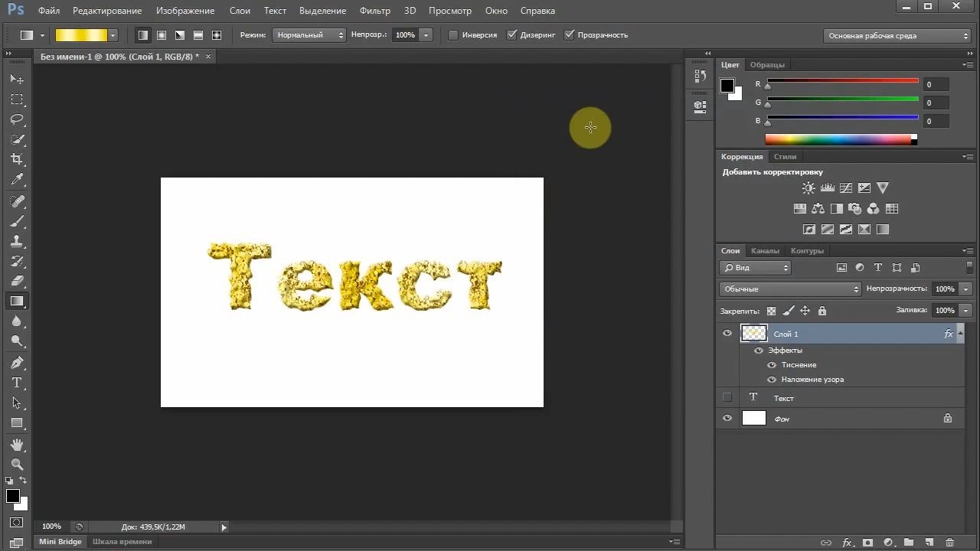Add a layer style via fx button

(x=848, y=543)
